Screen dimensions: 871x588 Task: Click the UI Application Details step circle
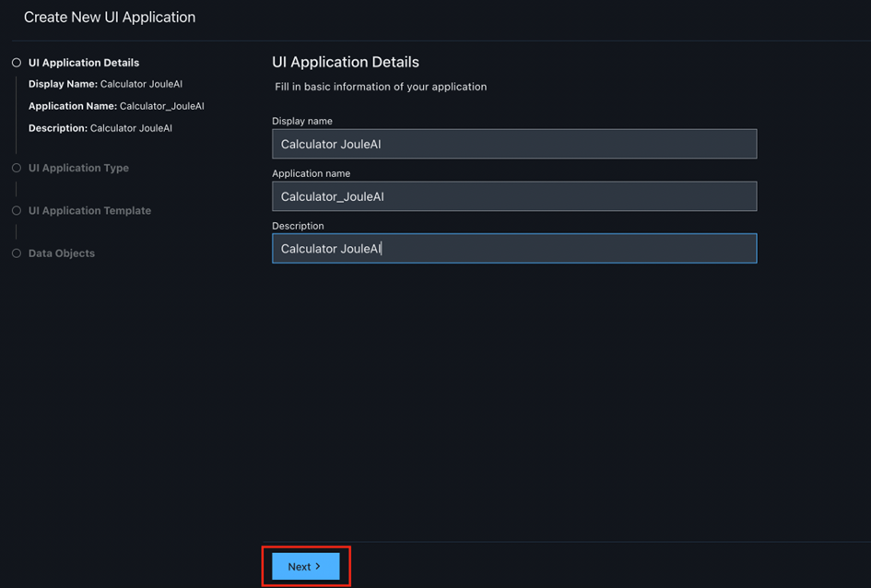click(17, 63)
